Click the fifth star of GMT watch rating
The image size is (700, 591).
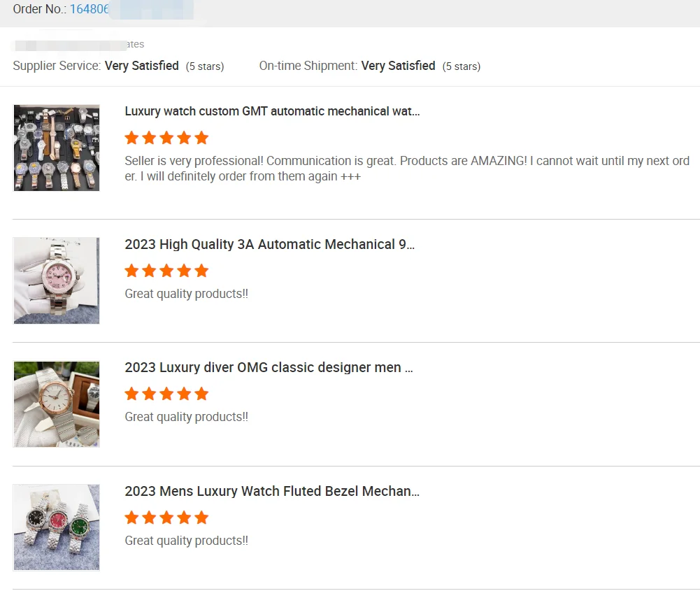201,138
